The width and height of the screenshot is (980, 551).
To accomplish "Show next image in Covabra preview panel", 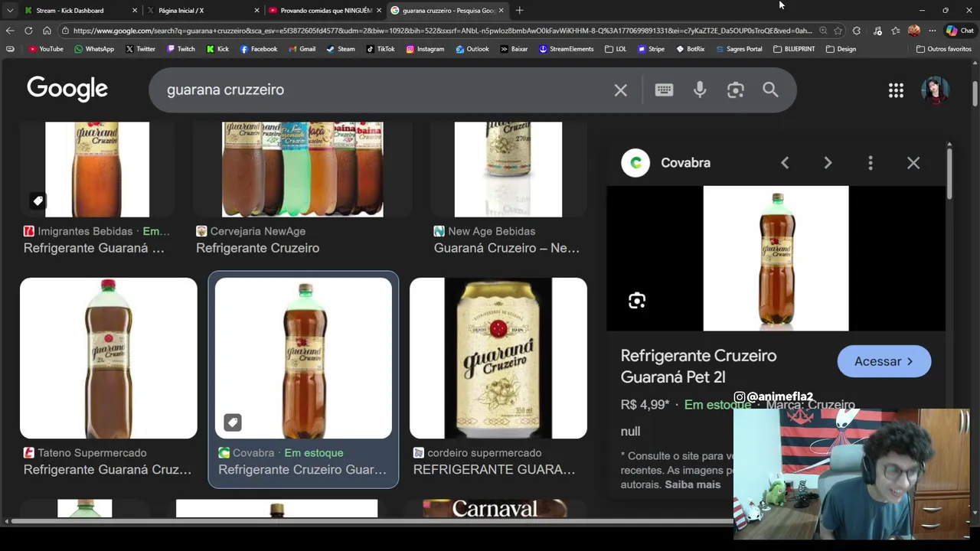I will [828, 163].
